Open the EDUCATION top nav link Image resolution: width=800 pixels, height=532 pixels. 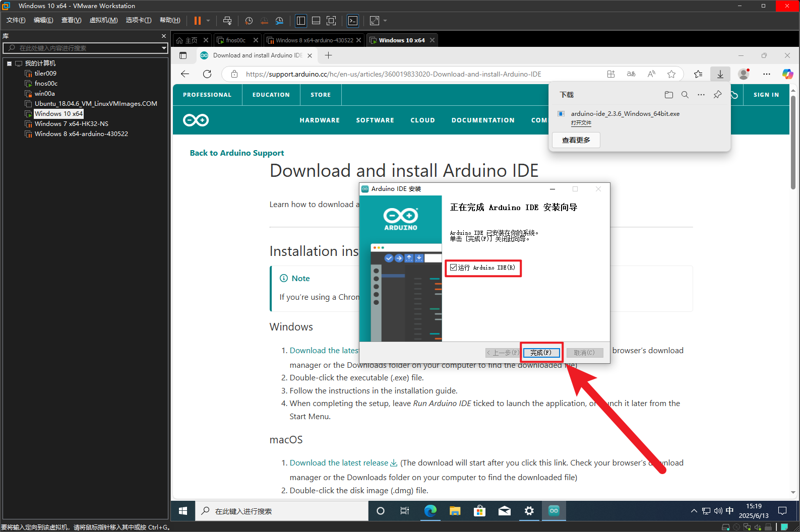point(271,95)
